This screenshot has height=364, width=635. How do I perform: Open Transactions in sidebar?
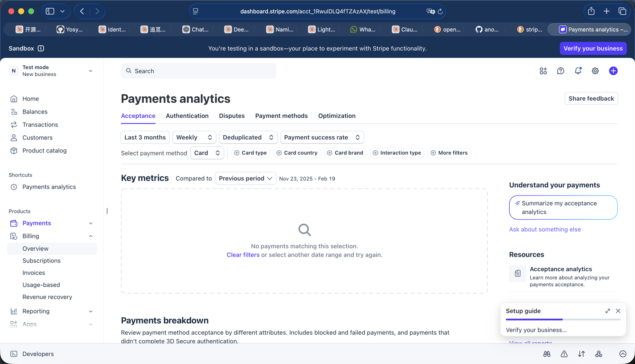40,125
